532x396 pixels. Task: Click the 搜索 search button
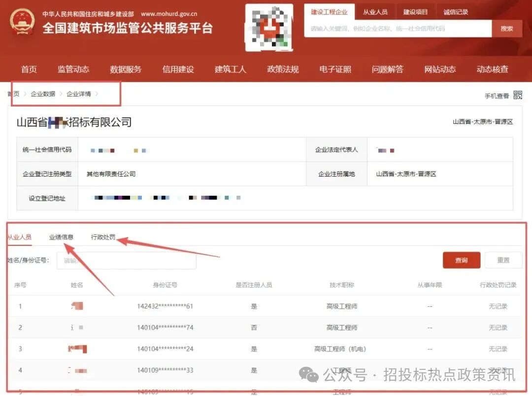pyautogui.click(x=507, y=29)
